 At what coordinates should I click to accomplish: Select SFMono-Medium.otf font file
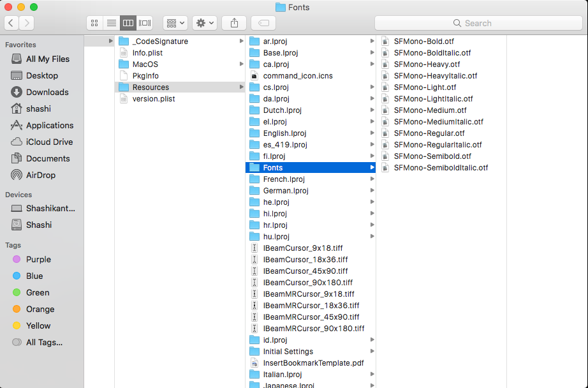tap(441, 110)
